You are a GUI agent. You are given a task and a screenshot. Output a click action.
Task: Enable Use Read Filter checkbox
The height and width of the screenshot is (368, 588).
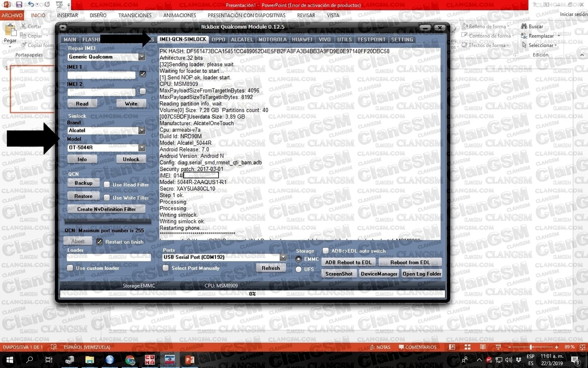point(107,184)
